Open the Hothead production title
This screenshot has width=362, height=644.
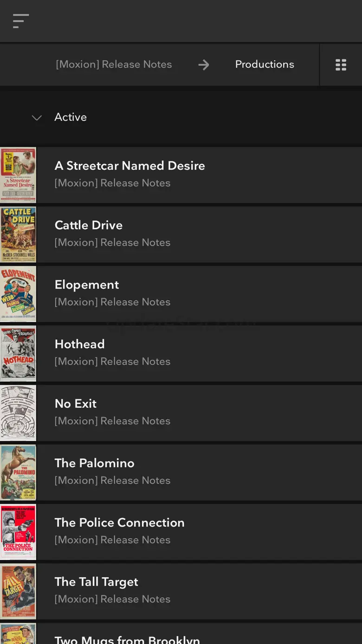coord(80,344)
